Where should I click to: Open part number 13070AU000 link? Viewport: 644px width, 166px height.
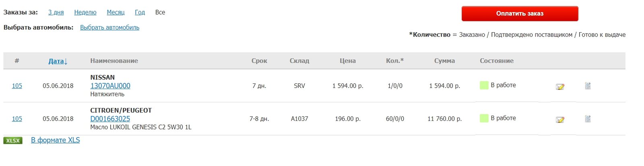point(110,86)
